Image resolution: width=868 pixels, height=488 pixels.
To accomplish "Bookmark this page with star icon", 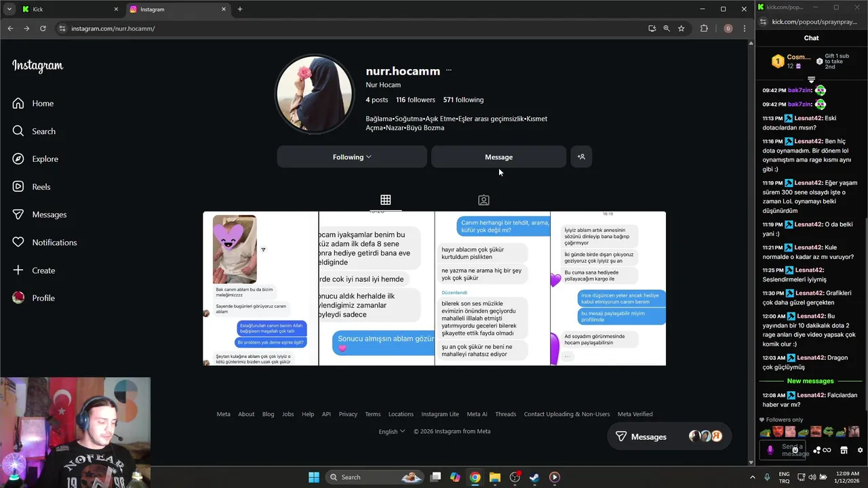I will point(681,28).
